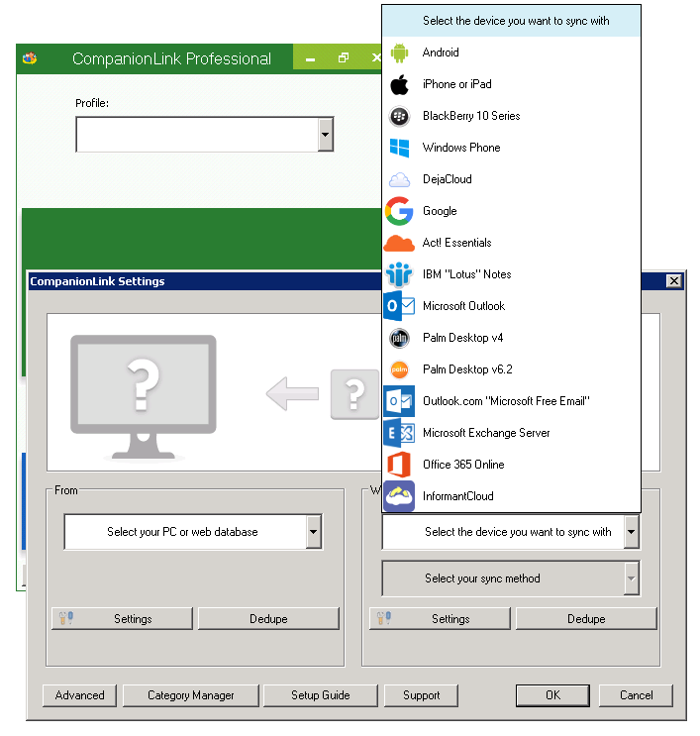Image resolution: width=700 pixels, height=736 pixels.
Task: Choose iPhone or iPad from the list
Action: (x=512, y=84)
